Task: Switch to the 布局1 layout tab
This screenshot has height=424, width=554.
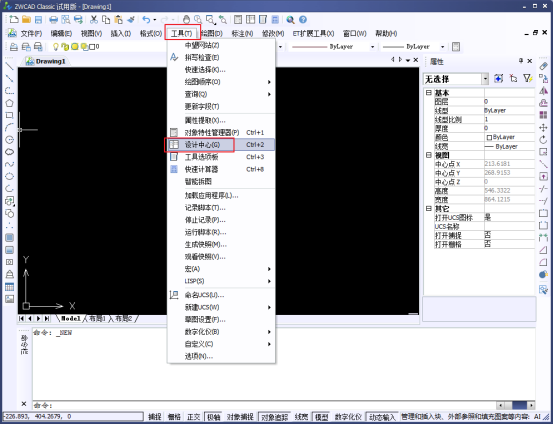Action: [97, 319]
